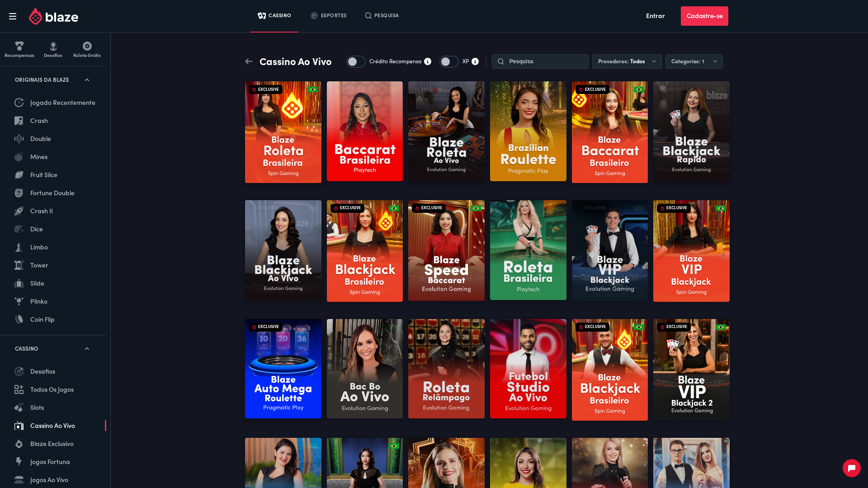Open the Provedores: Todos dropdown
The image size is (868, 488).
coord(627,61)
